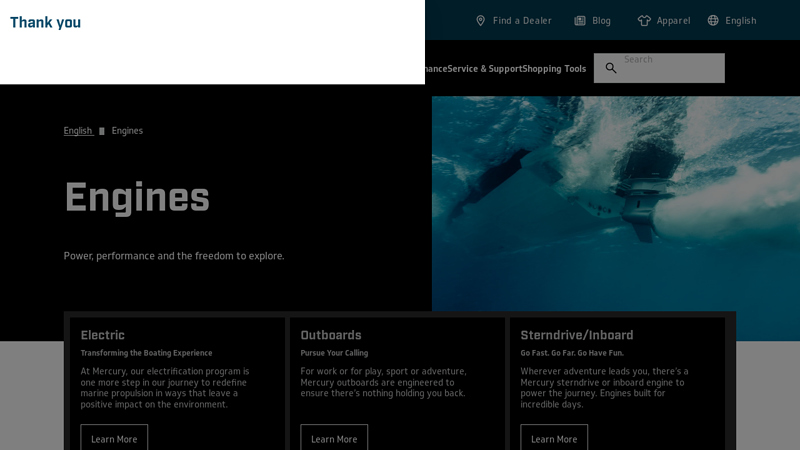This screenshot has height=450, width=800.
Task: Select the Electric card heading
Action: 103,335
